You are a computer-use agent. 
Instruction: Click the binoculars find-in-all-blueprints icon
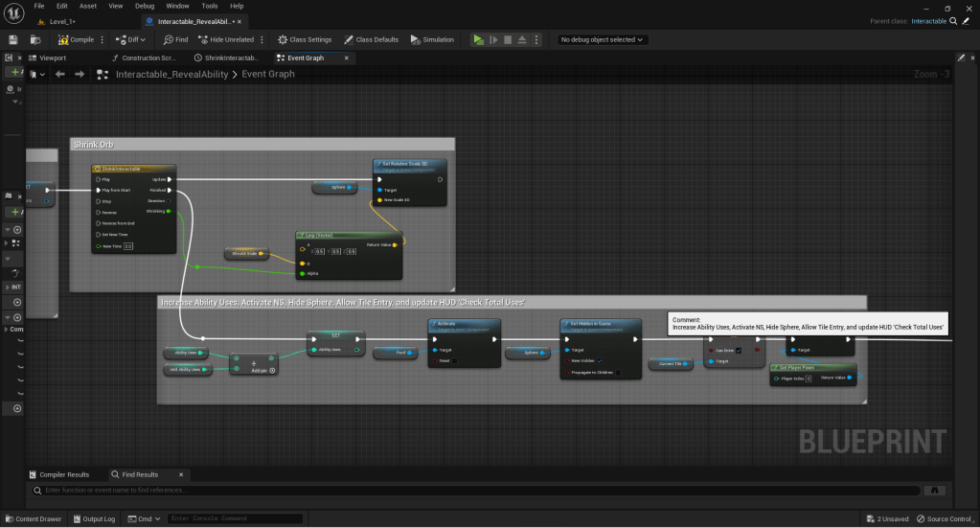point(934,490)
